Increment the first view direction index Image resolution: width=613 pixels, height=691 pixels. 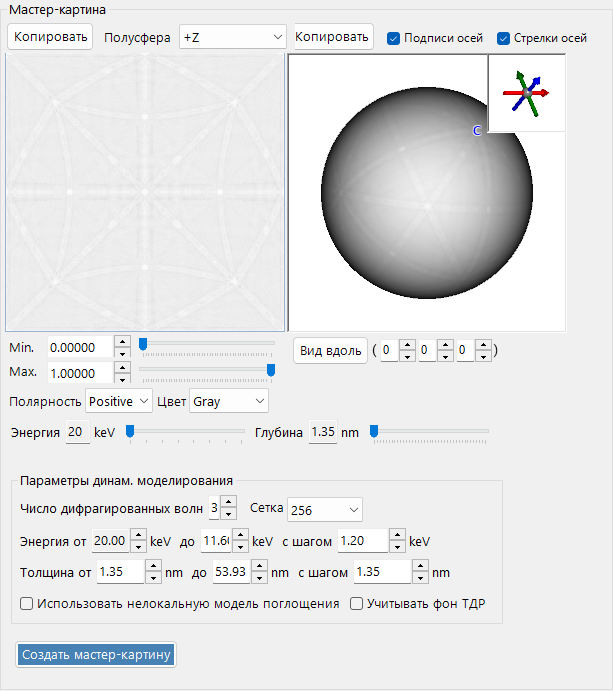tap(407, 345)
